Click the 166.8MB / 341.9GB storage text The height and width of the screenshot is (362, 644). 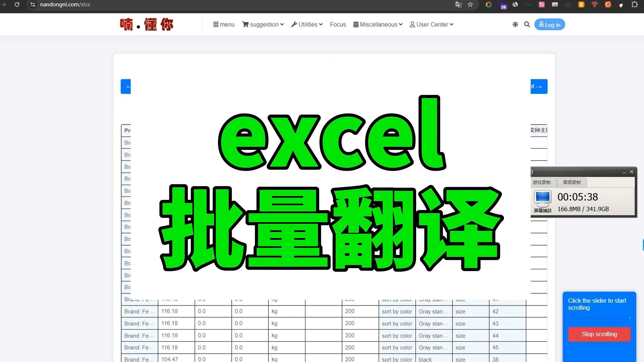[x=583, y=209]
